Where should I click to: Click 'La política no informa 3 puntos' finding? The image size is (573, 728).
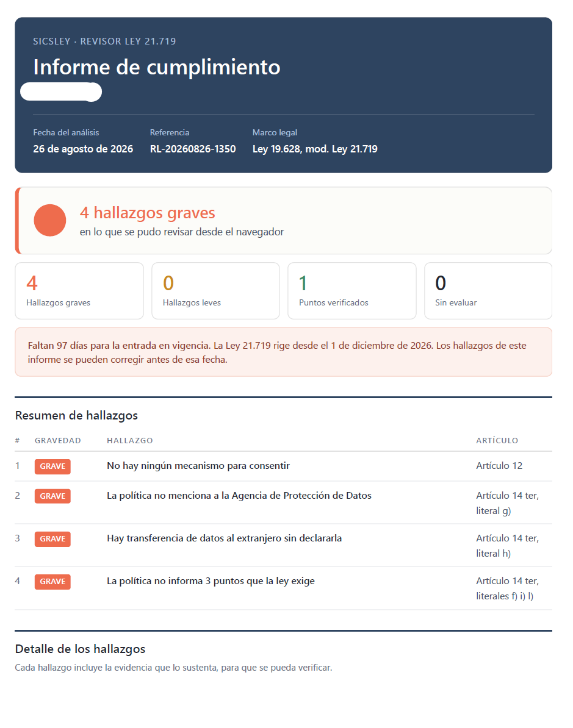click(x=211, y=581)
